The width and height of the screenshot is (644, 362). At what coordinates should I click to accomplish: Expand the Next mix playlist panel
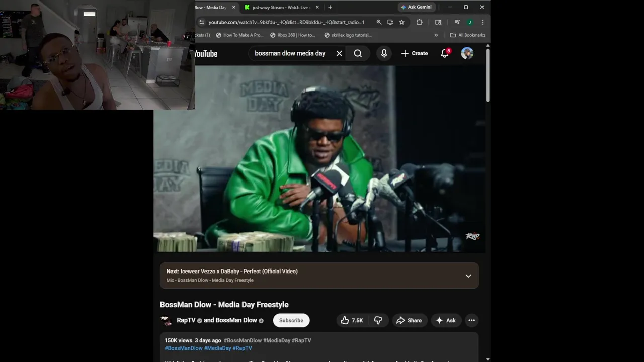coord(468,276)
